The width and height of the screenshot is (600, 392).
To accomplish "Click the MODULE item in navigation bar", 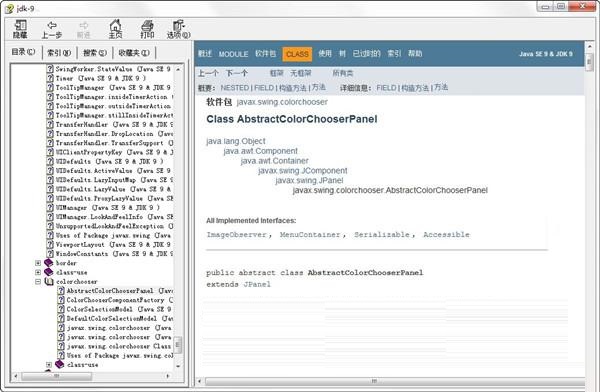I will (x=233, y=54).
